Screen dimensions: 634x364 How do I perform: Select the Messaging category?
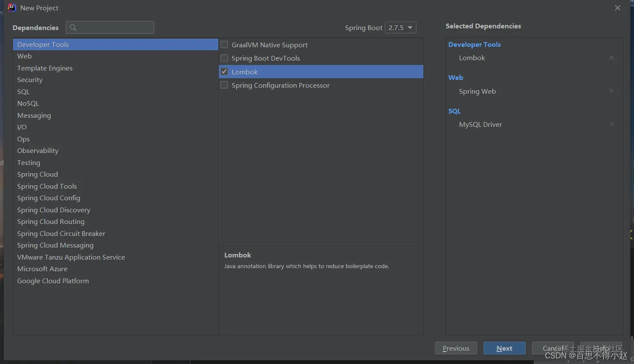pos(116,115)
